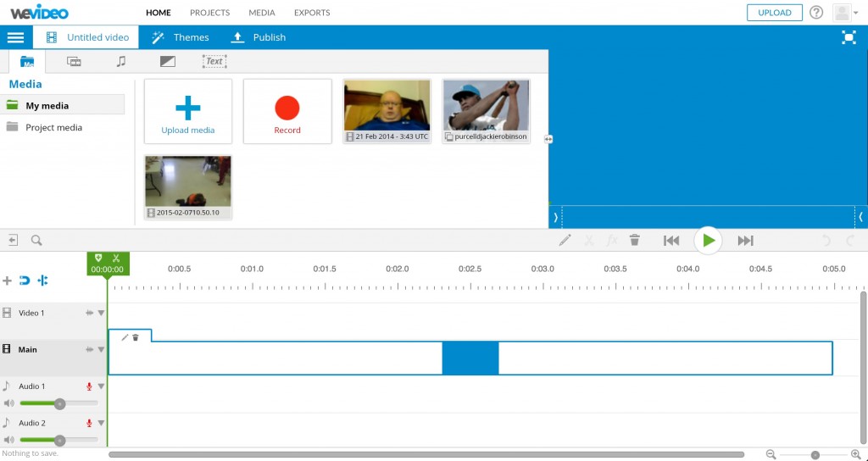Select the purcelldjackierobinson image thumbnail
This screenshot has width=868, height=461.
(486, 111)
